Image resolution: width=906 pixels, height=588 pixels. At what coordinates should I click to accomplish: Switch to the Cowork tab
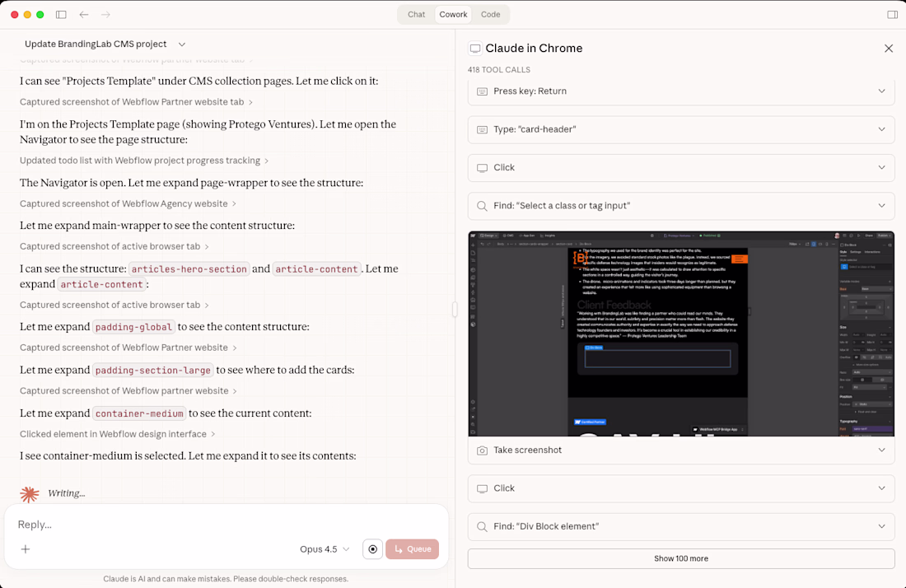(x=453, y=15)
